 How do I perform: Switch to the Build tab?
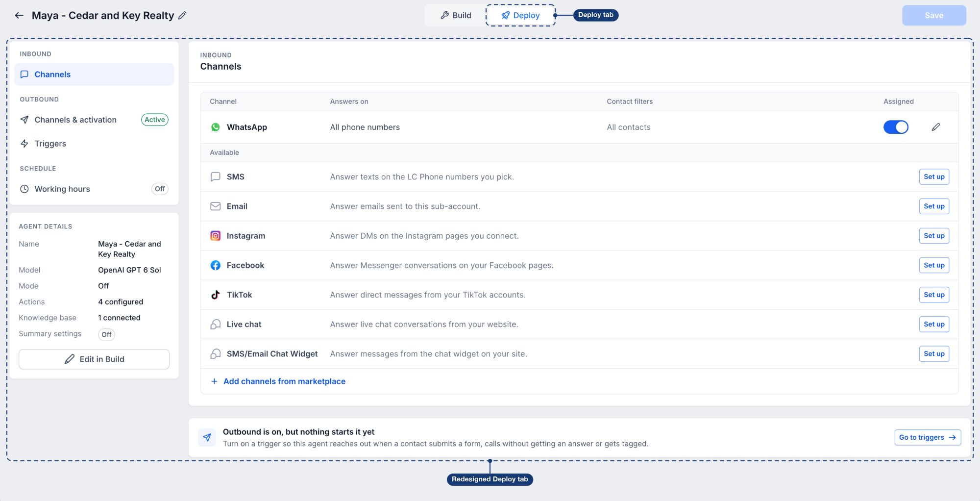click(x=456, y=15)
